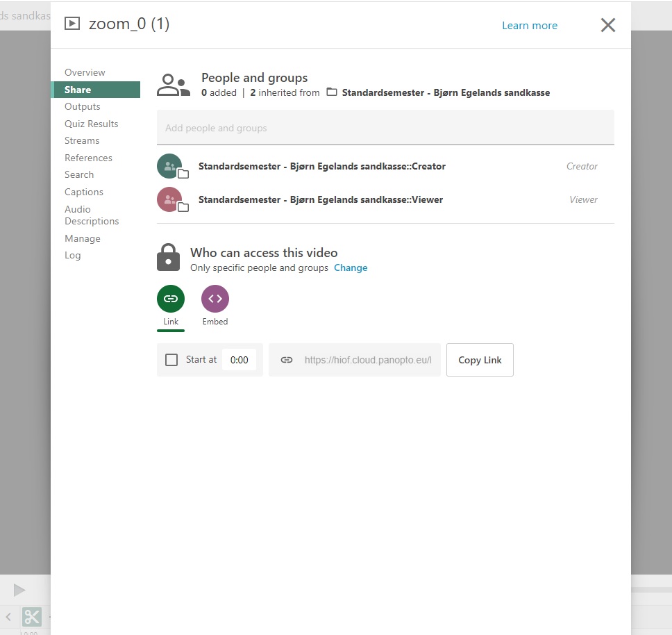The image size is (672, 635).
Task: Click the Copy Link button
Action: (x=480, y=360)
